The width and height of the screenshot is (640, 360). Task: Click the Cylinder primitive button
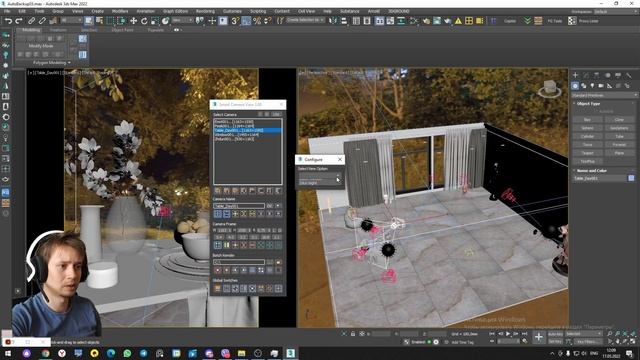(587, 136)
